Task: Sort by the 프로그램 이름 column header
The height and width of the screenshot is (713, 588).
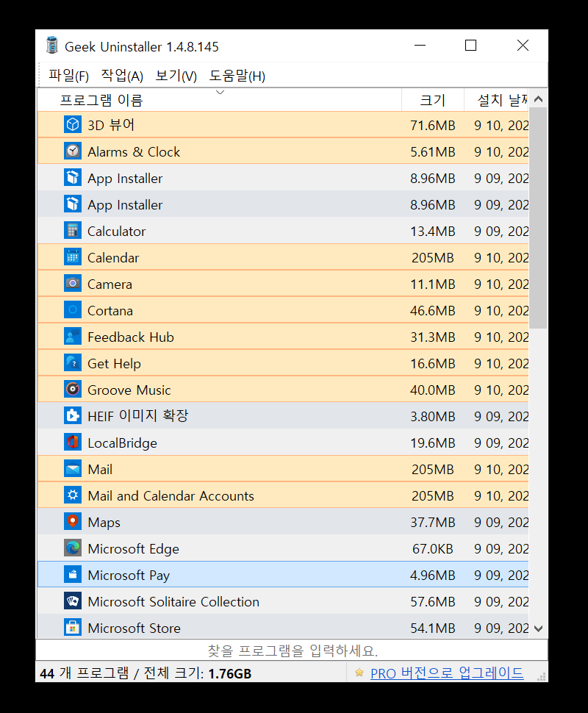Action: coord(220,99)
